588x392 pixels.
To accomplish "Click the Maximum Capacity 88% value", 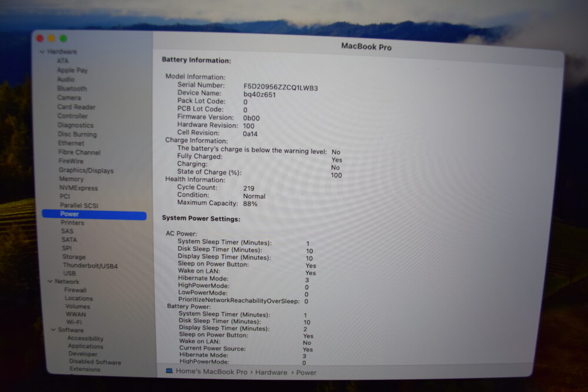I will click(250, 204).
